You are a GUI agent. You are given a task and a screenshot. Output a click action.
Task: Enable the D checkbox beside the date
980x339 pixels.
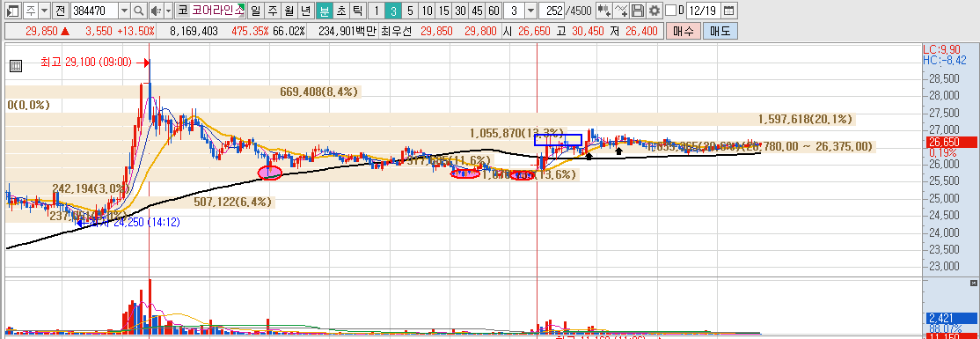[670, 11]
